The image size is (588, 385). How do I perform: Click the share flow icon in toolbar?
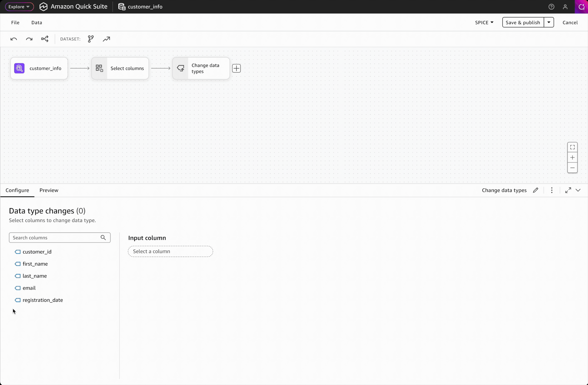point(45,39)
